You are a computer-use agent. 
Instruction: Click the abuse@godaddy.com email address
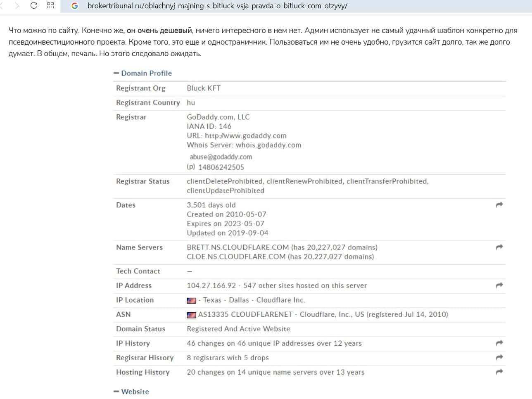tap(221, 157)
